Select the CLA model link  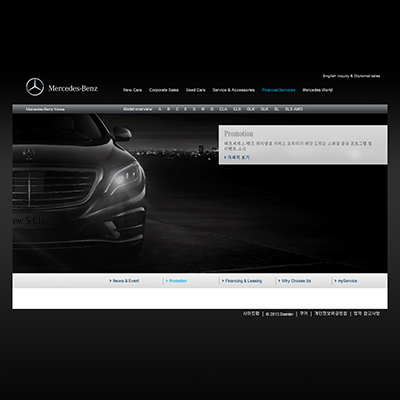pos(223,109)
